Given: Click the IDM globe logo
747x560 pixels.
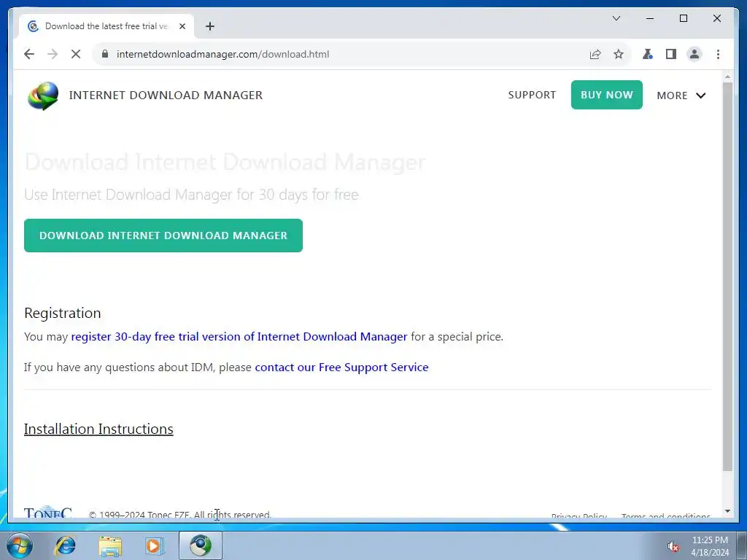Looking at the screenshot, I should point(43,96).
